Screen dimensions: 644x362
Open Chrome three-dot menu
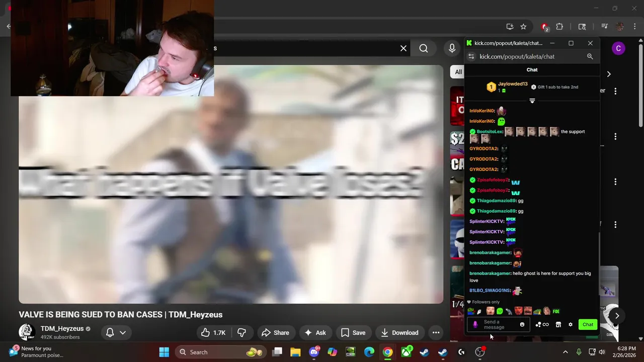click(634, 27)
